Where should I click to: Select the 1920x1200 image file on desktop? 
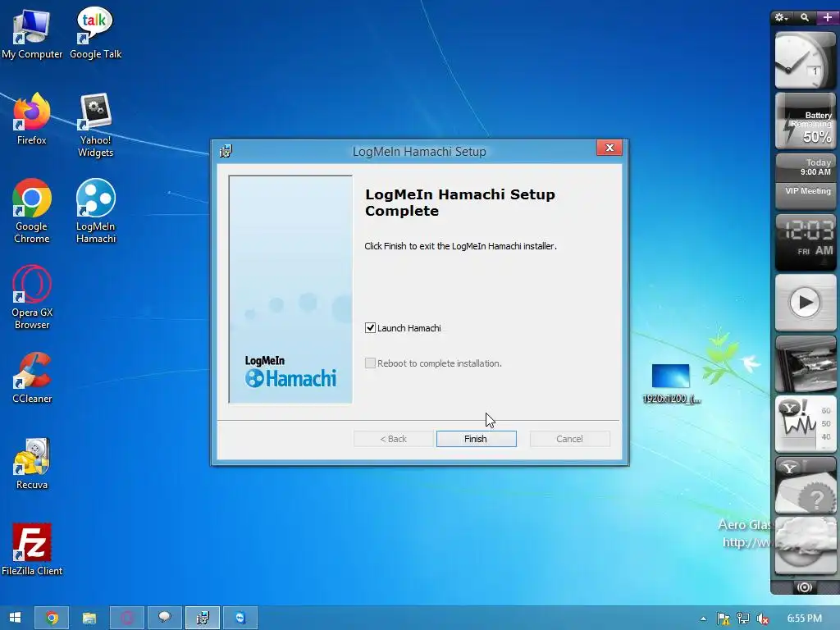(x=671, y=384)
